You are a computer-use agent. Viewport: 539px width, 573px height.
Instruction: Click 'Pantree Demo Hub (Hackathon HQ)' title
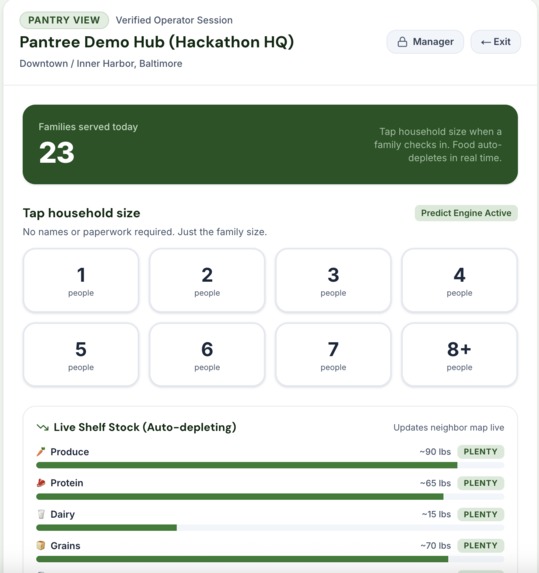coord(157,42)
